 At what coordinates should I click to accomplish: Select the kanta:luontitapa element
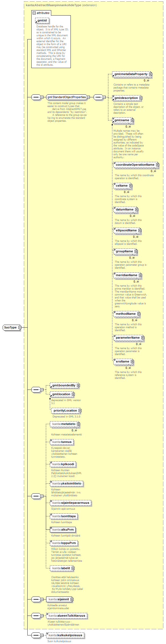coord(64,516)
